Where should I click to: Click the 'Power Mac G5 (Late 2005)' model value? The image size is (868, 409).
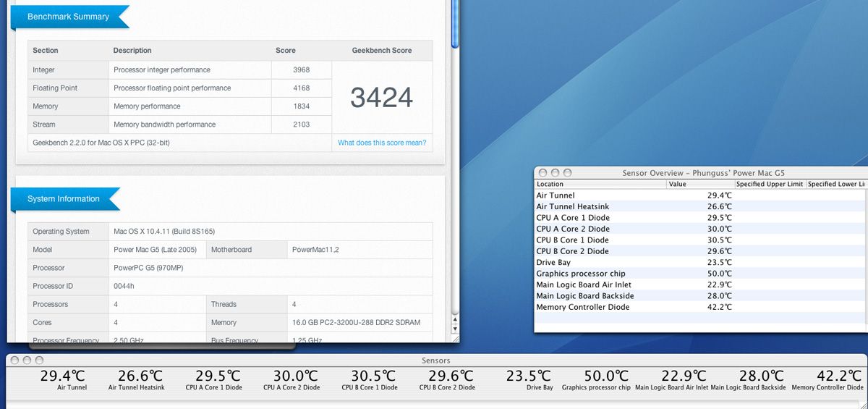pos(154,250)
